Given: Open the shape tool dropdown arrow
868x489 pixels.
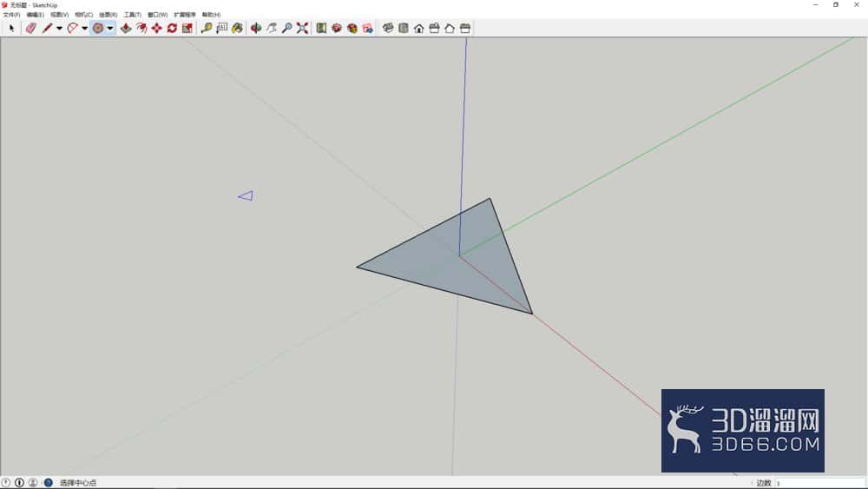Looking at the screenshot, I should click(x=110, y=29).
